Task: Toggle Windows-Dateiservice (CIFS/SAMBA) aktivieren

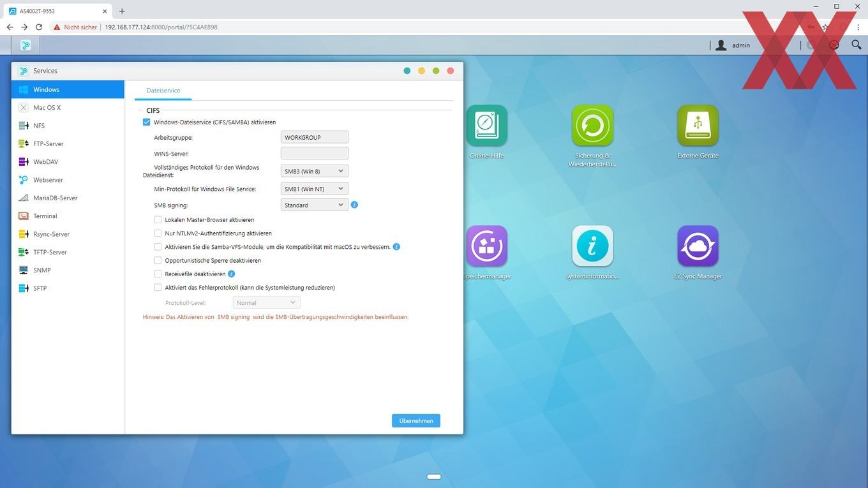Action: tap(147, 122)
